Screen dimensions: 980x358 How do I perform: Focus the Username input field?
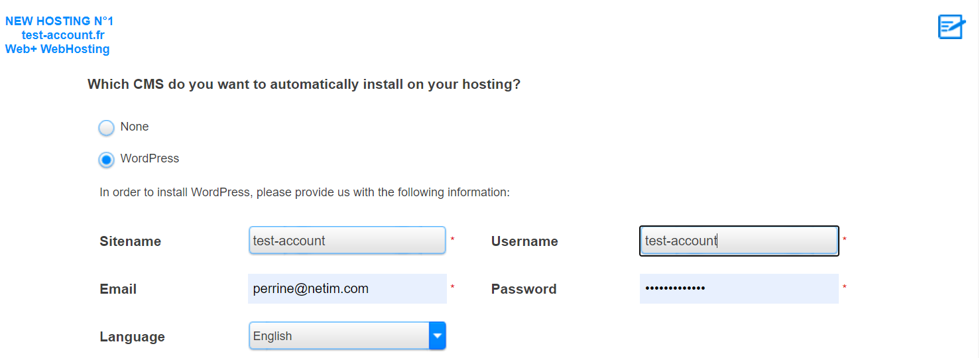tap(739, 241)
